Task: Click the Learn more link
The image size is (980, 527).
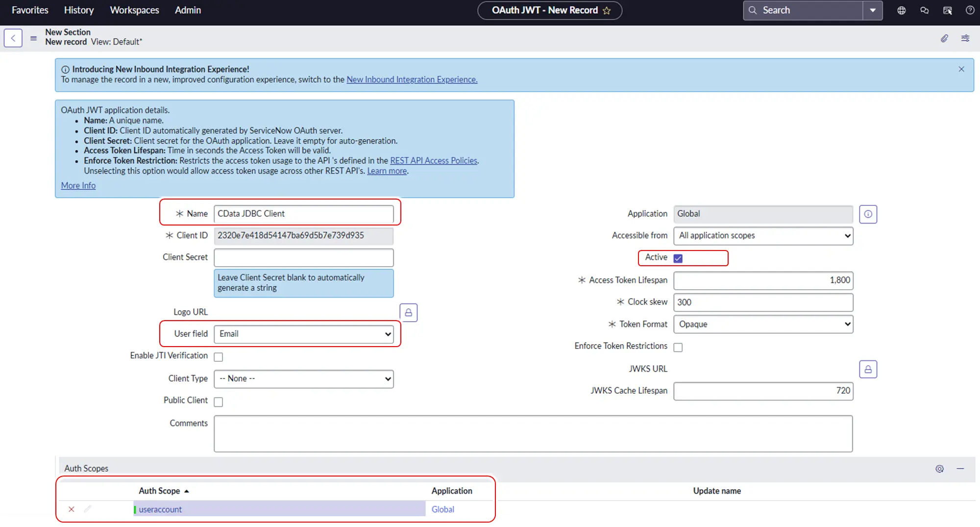Action: coord(387,171)
